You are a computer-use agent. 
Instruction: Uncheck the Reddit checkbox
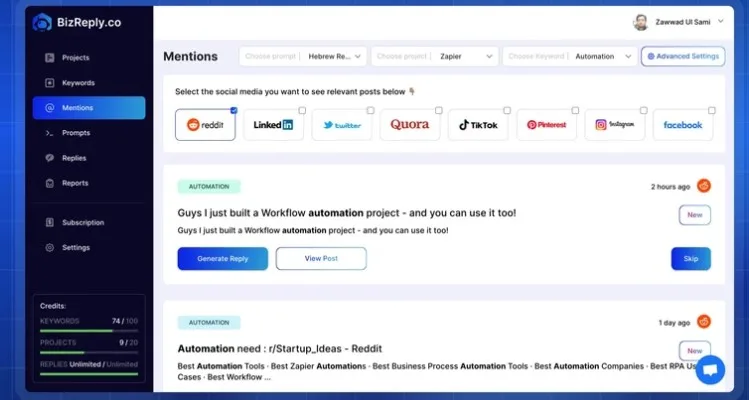(234, 110)
